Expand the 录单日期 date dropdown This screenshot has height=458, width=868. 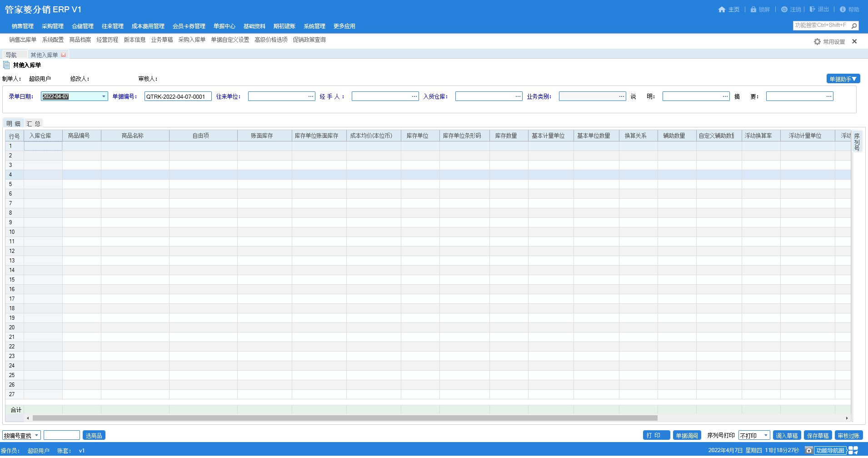coord(104,96)
